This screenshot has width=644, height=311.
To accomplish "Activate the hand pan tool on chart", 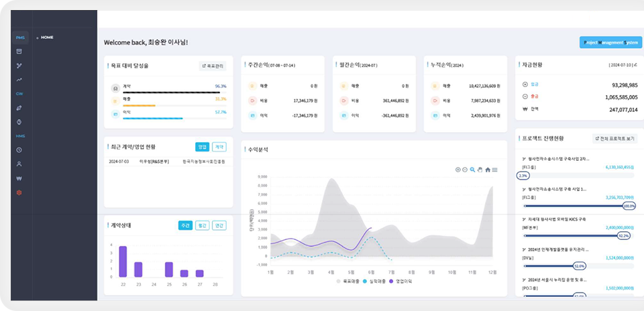I will [480, 170].
